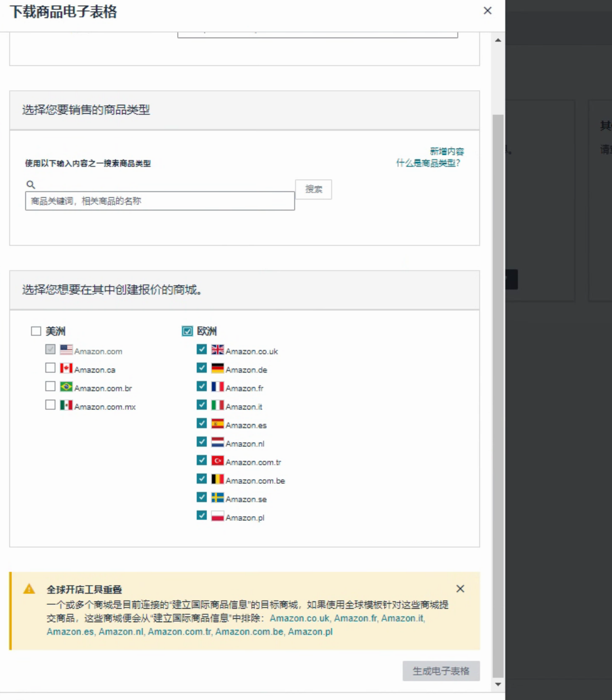
Task: Enable the Amazon.com.mx checkbox
Action: pos(50,405)
